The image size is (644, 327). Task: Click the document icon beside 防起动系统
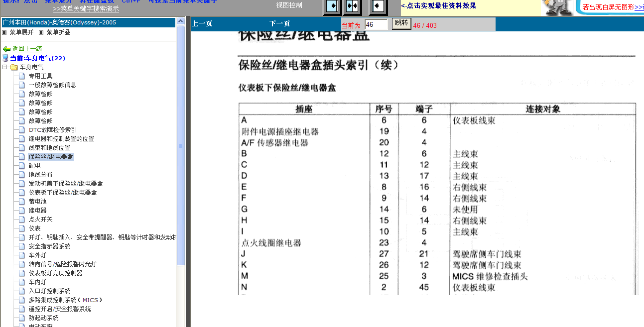tap(21, 318)
